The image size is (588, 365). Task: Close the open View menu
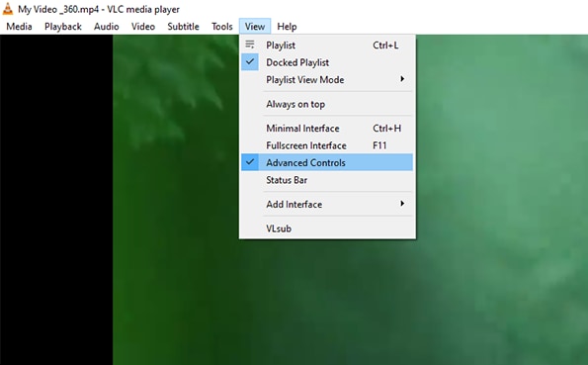pos(255,27)
